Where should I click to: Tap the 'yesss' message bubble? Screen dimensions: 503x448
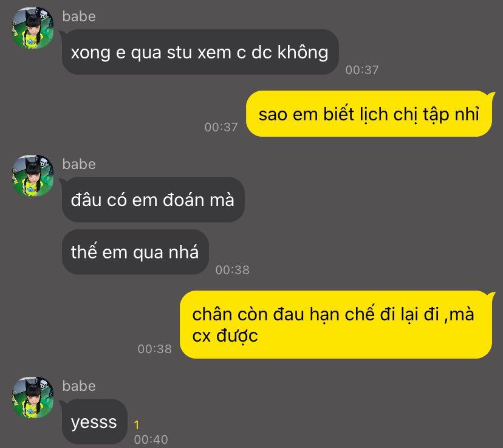pyautogui.click(x=94, y=422)
